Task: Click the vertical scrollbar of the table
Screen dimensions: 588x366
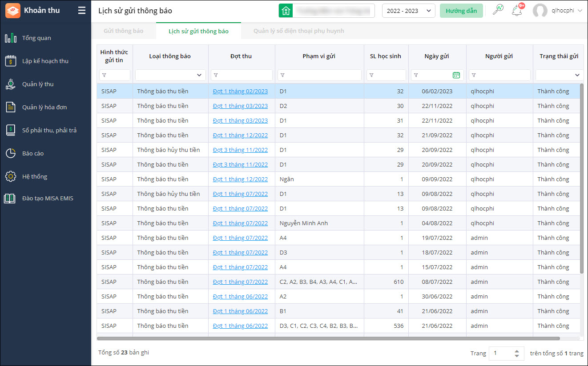Action: coord(581,179)
